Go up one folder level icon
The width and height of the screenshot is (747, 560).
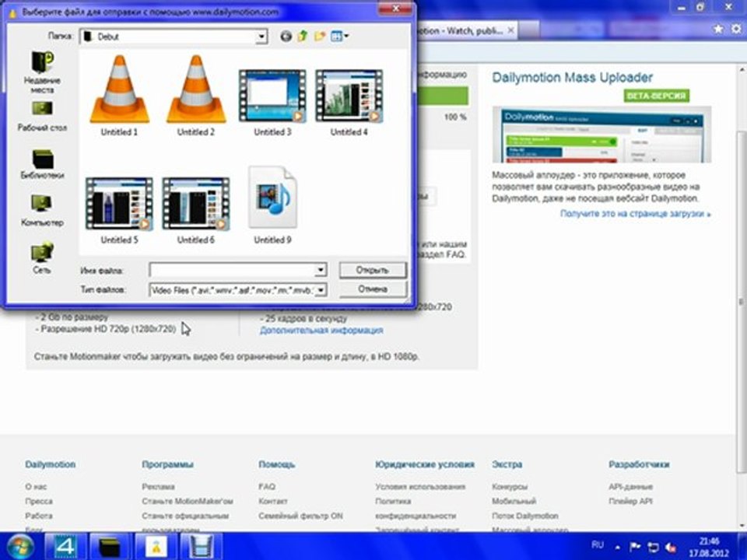pyautogui.click(x=303, y=37)
